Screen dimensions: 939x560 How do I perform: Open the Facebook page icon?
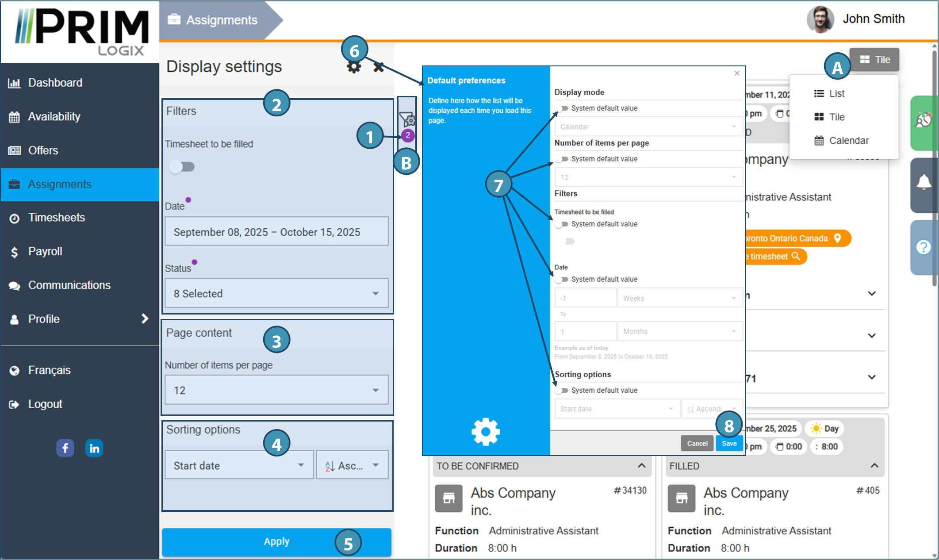point(65,448)
